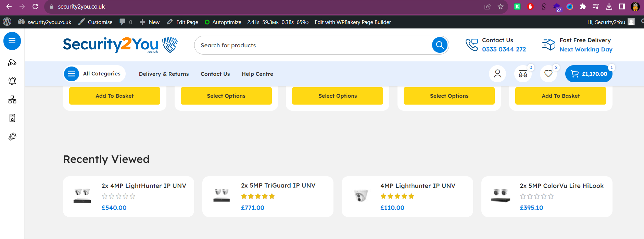The height and width of the screenshot is (239, 644).
Task: Open the Autoptimize menu
Action: (223, 22)
